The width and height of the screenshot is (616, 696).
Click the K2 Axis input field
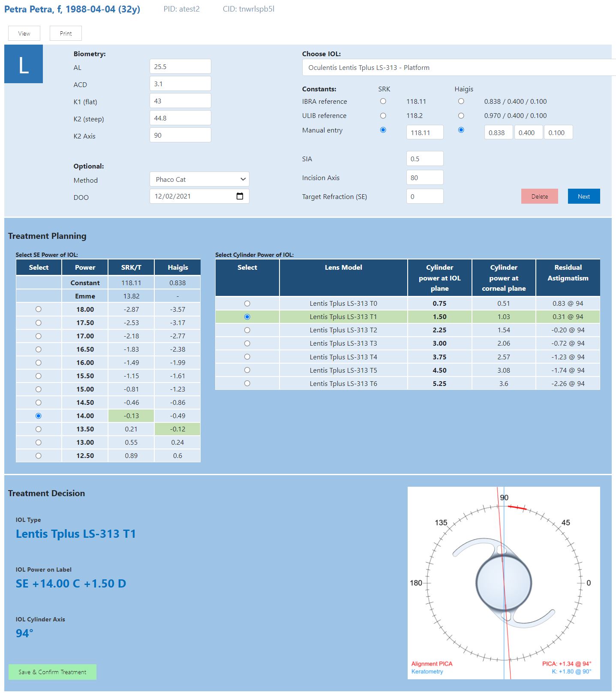tap(180, 135)
